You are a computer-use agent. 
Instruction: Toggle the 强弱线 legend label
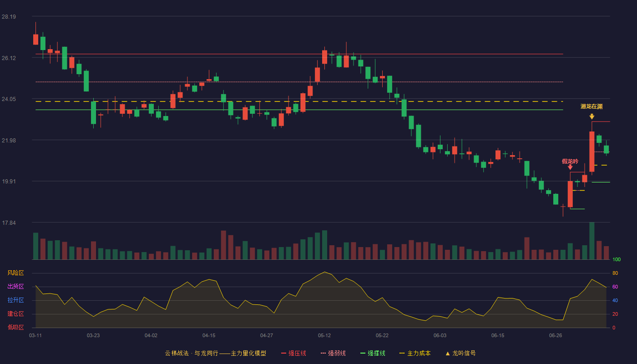337,354
